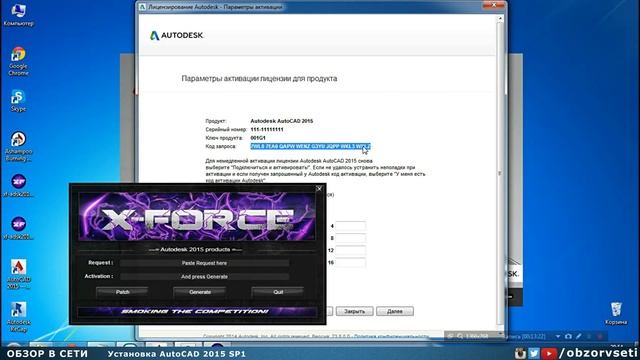Click the X-Force Activation output field
640x360 pixels.
[204, 277]
